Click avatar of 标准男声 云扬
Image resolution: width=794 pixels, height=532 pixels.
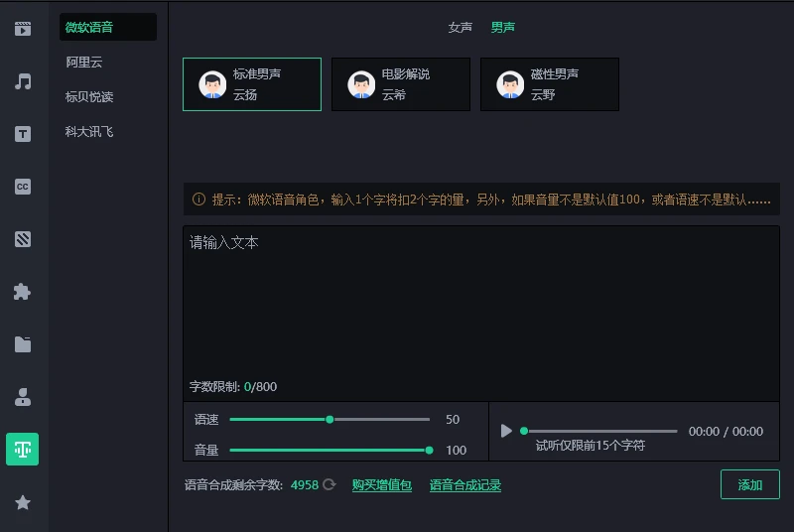(212, 84)
